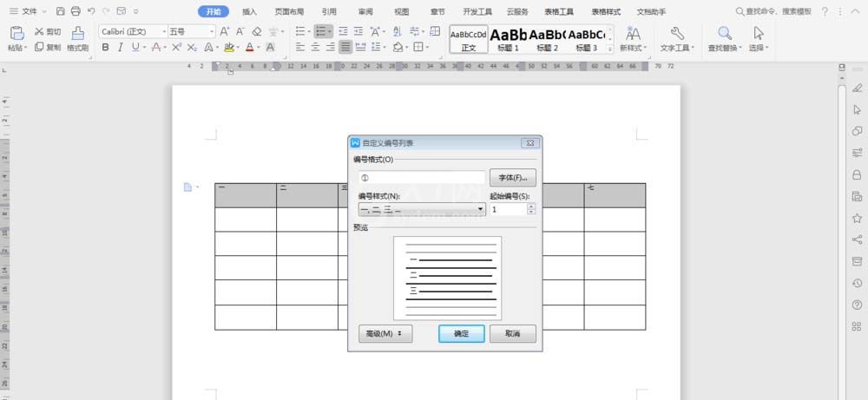Toggle strikethrough text formatting

[156, 48]
